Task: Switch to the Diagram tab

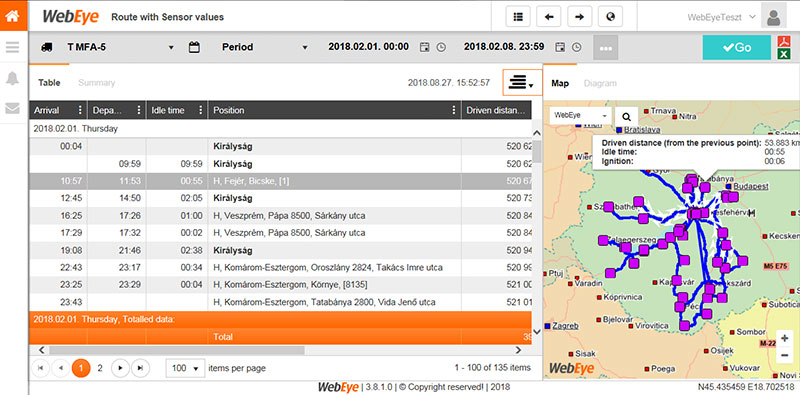Action: [600, 83]
